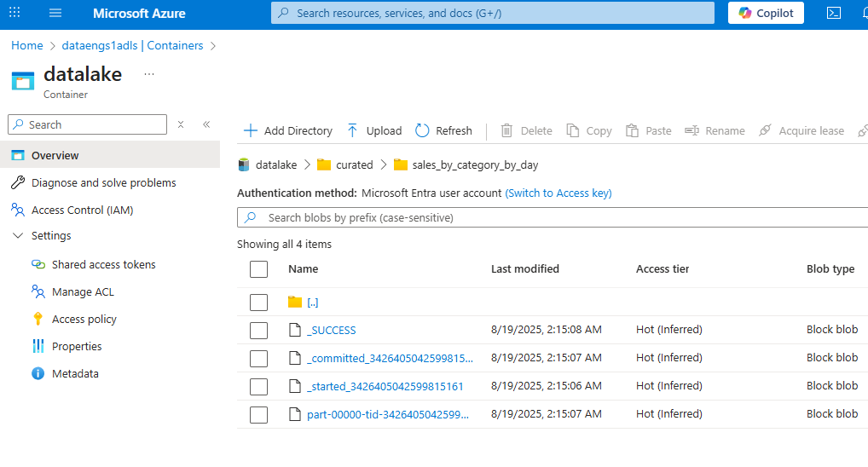Collapse the sidebar with double chevron
Viewport: 868px width, 467px height.
click(x=206, y=124)
